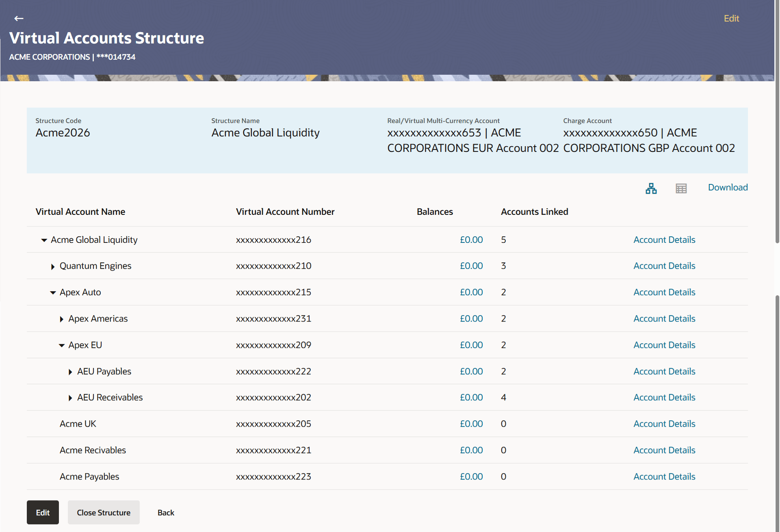Switch to table list view icon
780x532 pixels.
[681, 188]
